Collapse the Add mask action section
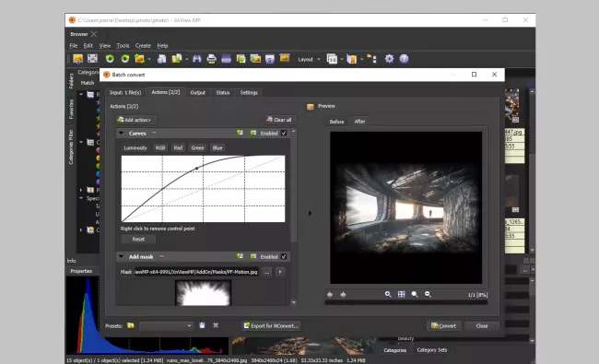The height and width of the screenshot is (364, 599). coord(121,256)
